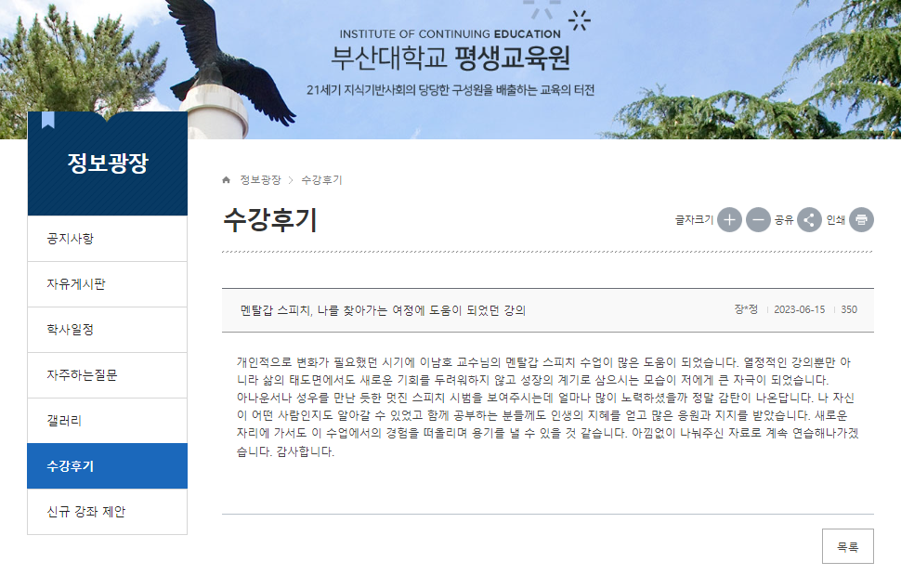Image resolution: width=901 pixels, height=588 pixels.
Task: Decrease font size with the minus icon
Action: tap(758, 220)
